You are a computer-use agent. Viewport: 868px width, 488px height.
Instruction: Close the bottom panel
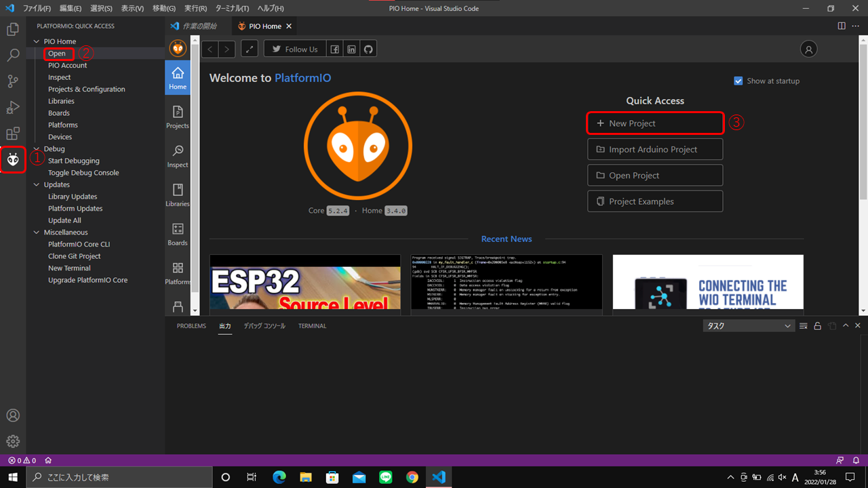pyautogui.click(x=858, y=326)
